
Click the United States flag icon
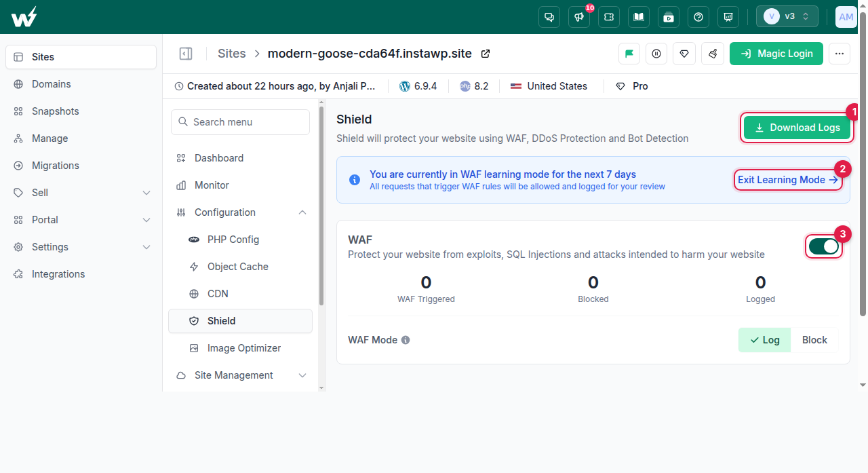point(516,86)
